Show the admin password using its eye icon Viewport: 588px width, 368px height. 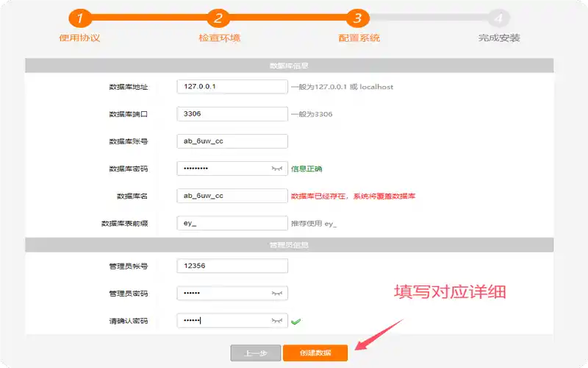pyautogui.click(x=277, y=293)
